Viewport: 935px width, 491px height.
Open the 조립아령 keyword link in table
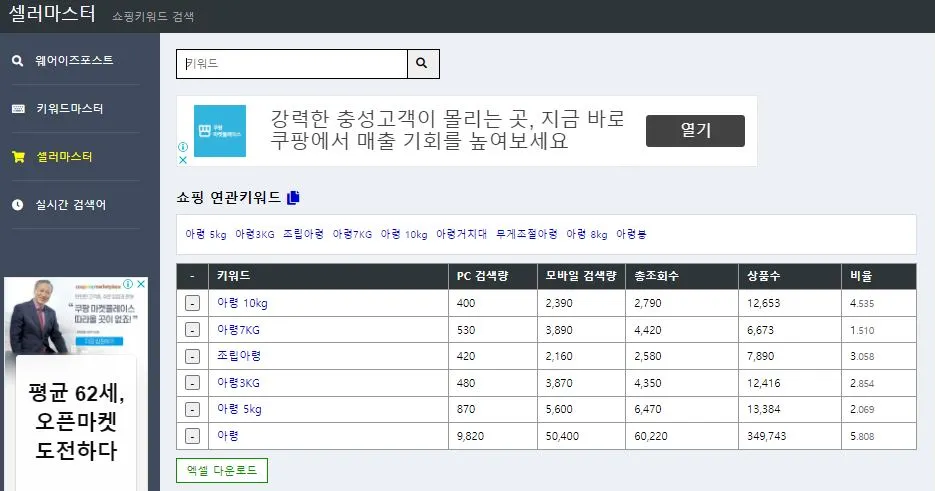[x=239, y=356]
